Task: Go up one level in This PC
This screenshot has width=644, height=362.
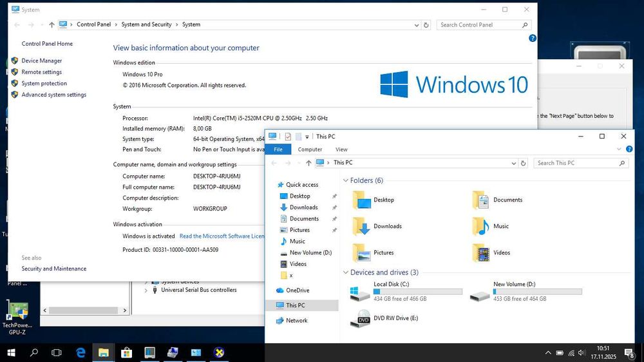Action: (308, 163)
